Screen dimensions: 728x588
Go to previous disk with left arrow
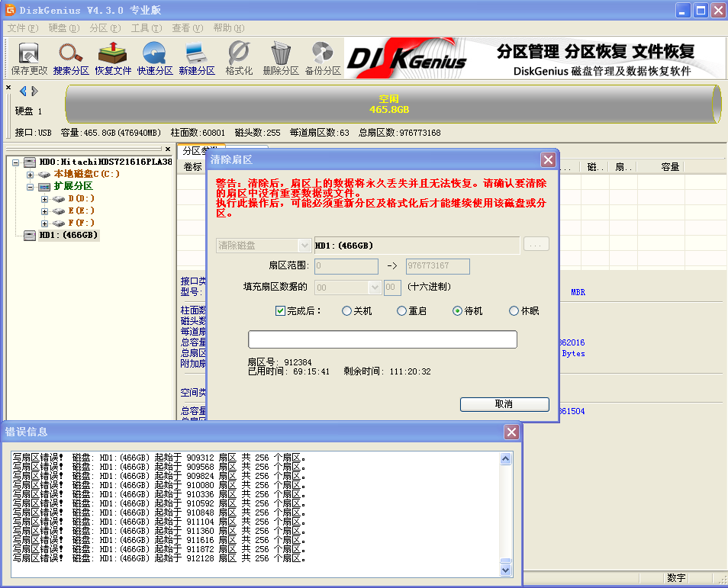tap(23, 91)
